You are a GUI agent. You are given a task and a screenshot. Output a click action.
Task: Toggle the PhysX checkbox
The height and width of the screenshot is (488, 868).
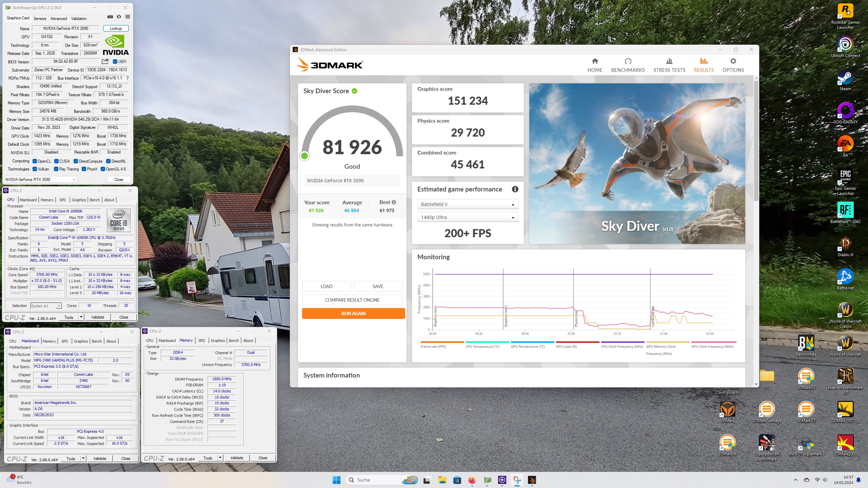point(84,169)
